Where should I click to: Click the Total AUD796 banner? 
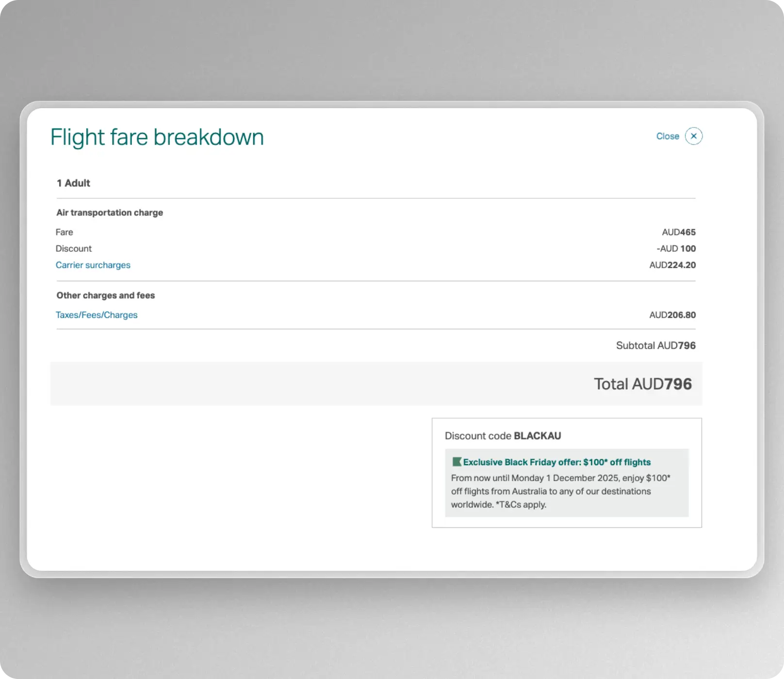click(x=643, y=384)
